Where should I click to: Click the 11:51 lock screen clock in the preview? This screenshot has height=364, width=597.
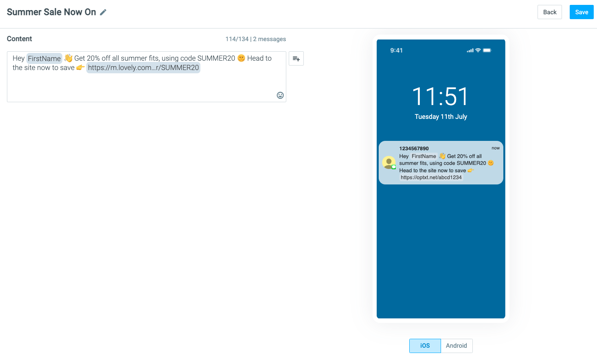point(441,96)
